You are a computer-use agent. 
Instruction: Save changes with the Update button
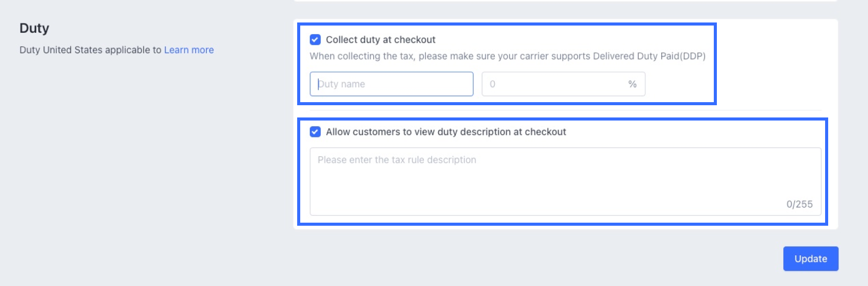tap(811, 259)
